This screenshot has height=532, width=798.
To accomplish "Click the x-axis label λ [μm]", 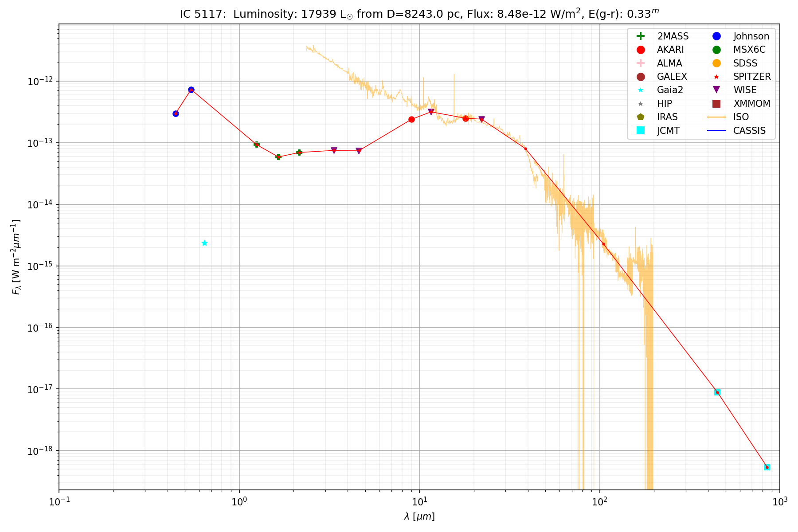I will [x=419, y=516].
